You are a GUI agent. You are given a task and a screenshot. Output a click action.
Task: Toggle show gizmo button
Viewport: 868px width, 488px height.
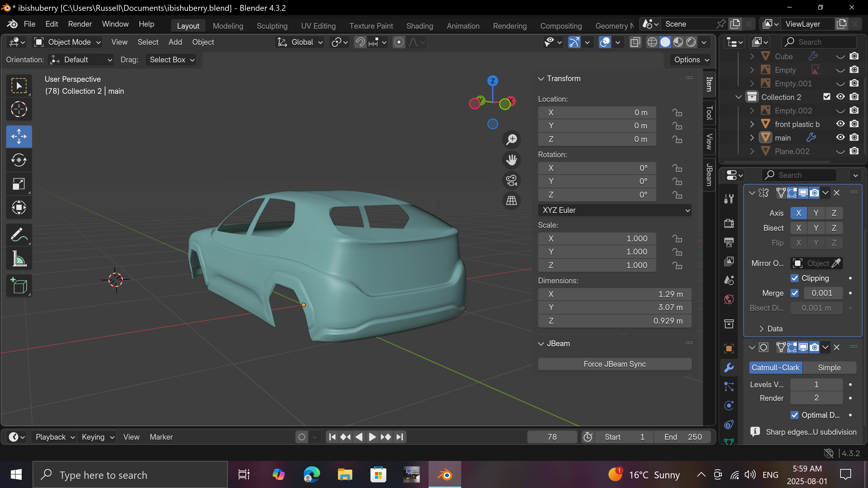click(x=574, y=42)
